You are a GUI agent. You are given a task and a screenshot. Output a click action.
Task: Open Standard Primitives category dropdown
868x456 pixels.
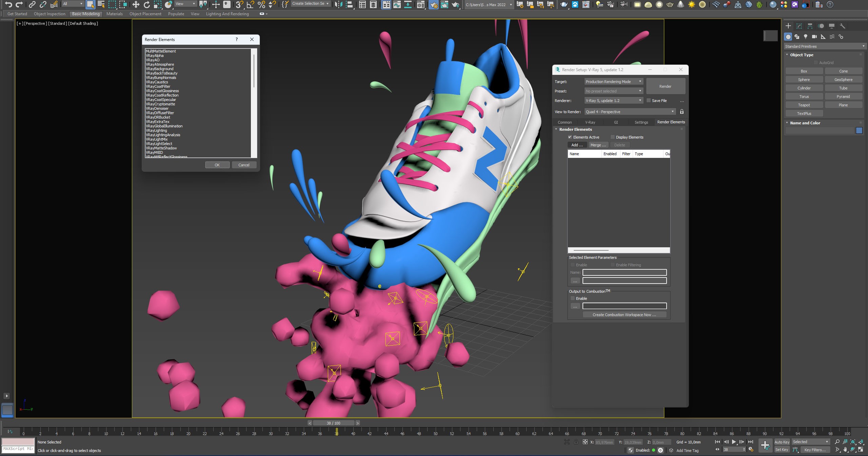point(825,46)
